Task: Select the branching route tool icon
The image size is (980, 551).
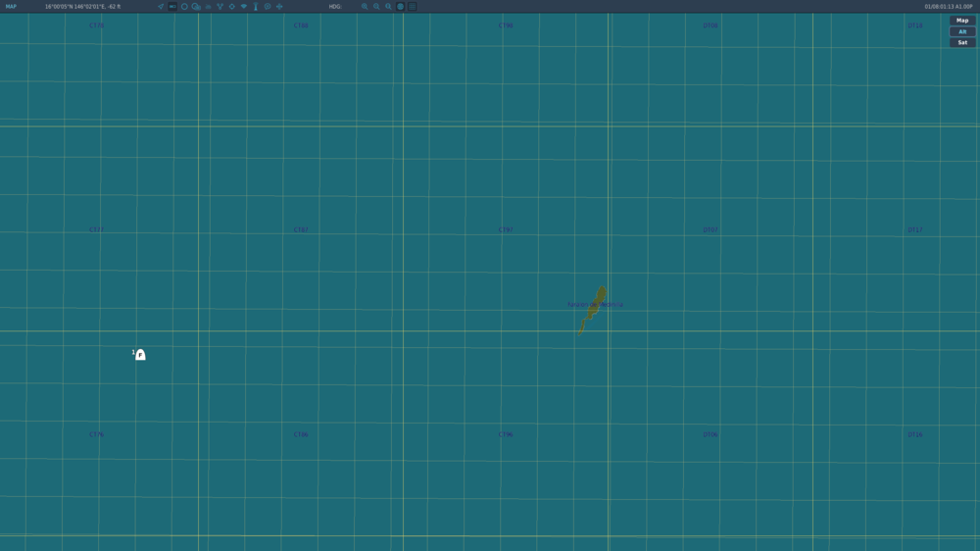Action: click(x=220, y=6)
